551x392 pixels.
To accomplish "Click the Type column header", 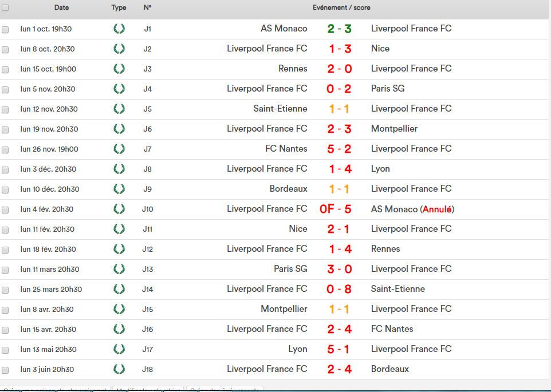I will tap(119, 8).
